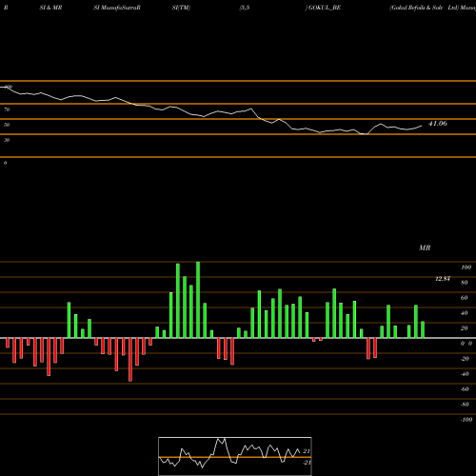Viewport: 476px width, 476px height.
Task: Click the -80 label on MR axis
Action: (465, 405)
